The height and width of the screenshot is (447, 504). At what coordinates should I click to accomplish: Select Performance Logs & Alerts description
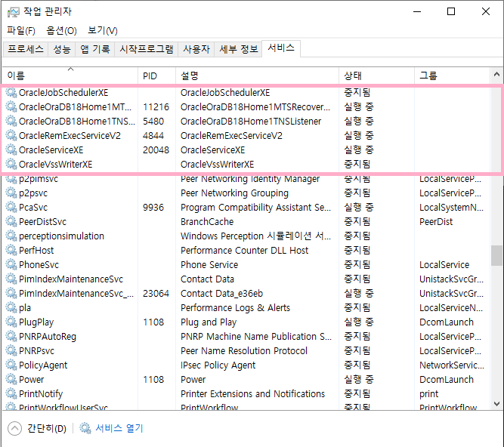coord(235,307)
